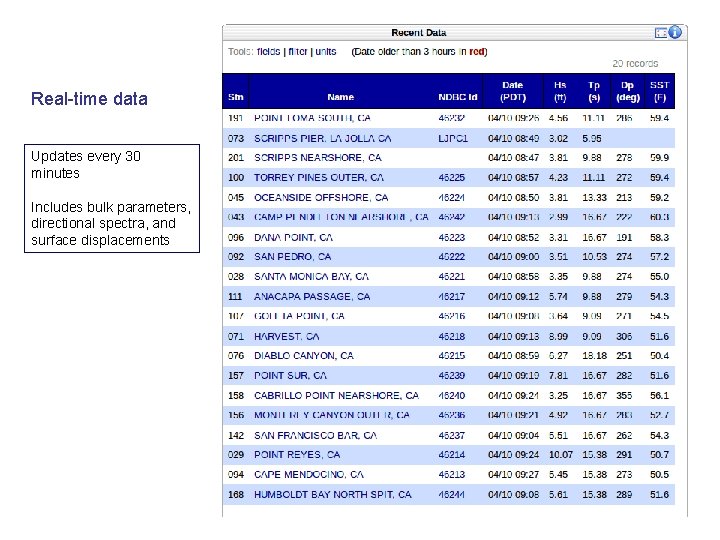Viewport: 720px width, 540px height.
Task: Click Hs value 10.07 in Point Reyes row
Action: click(561, 455)
